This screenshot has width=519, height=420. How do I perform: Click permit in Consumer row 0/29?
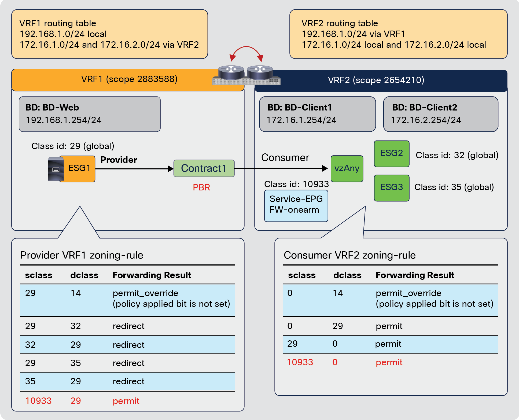[389, 326]
